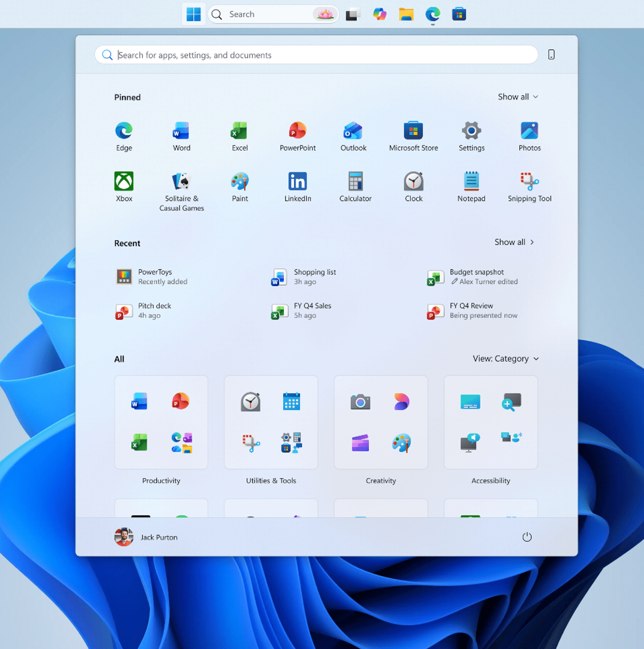The width and height of the screenshot is (644, 649).
Task: Start PowerPoint from the Pinned section
Action: [298, 136]
